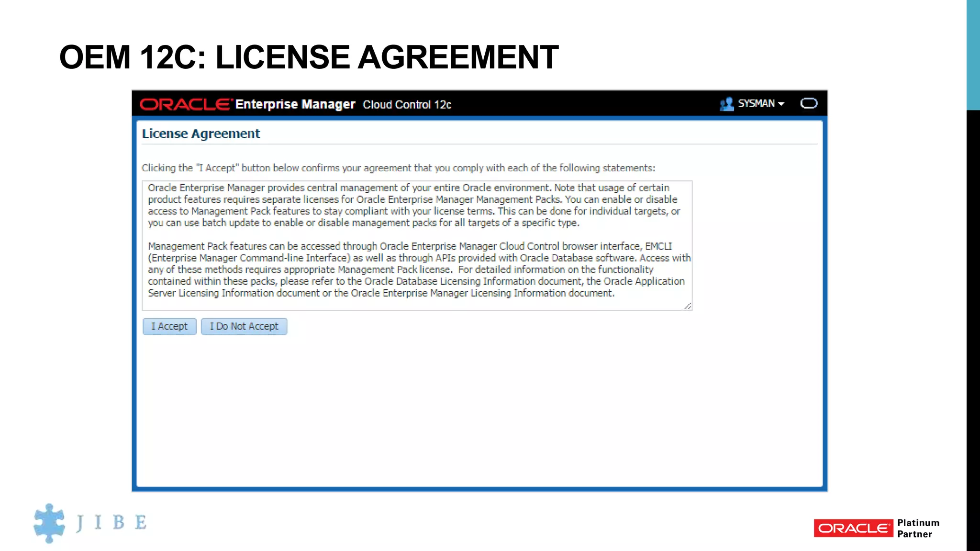Click the License Agreement heading

point(201,133)
